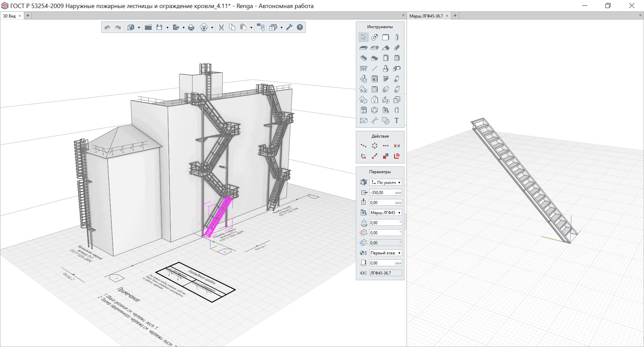Screen dimensions: 644x347
Task: Select the Plumbing fixture (toilet) tool
Action: click(x=363, y=79)
